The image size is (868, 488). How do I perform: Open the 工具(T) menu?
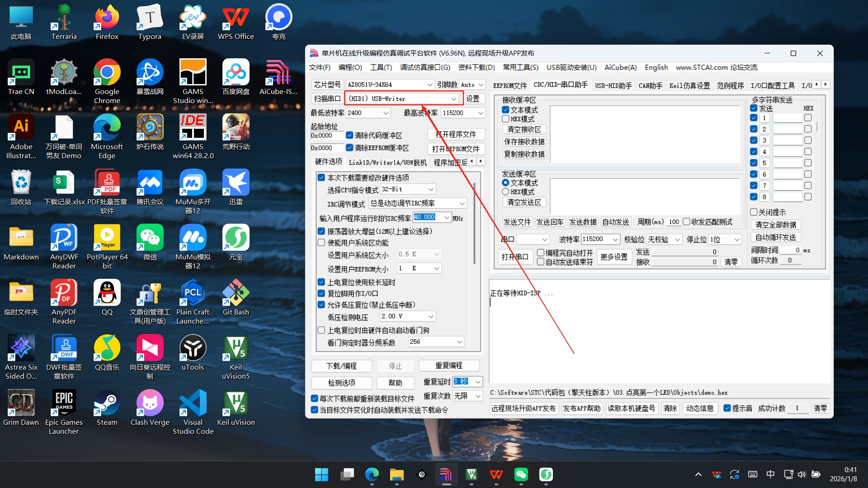click(x=381, y=67)
